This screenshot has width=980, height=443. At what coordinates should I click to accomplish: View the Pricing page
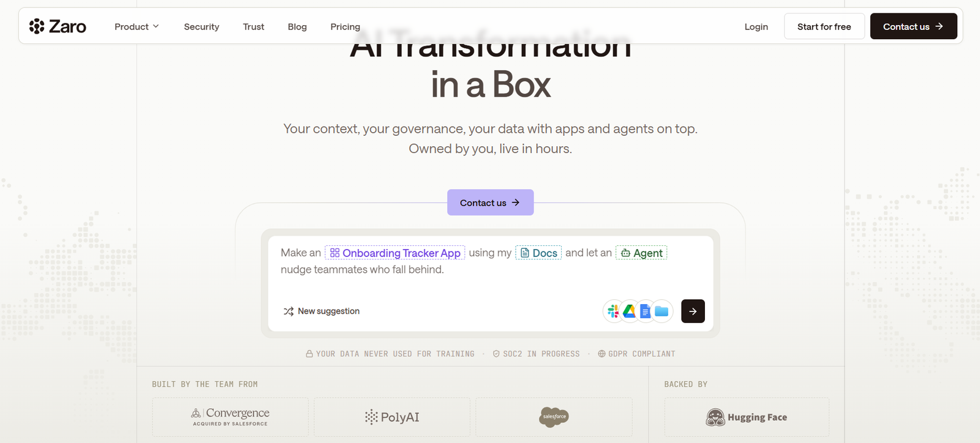pyautogui.click(x=345, y=26)
